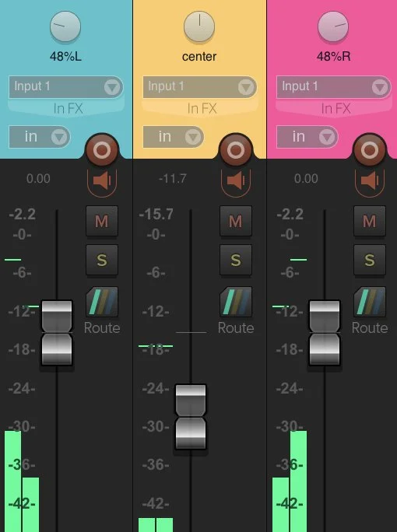Click the 48%R pan value label

[333, 56]
